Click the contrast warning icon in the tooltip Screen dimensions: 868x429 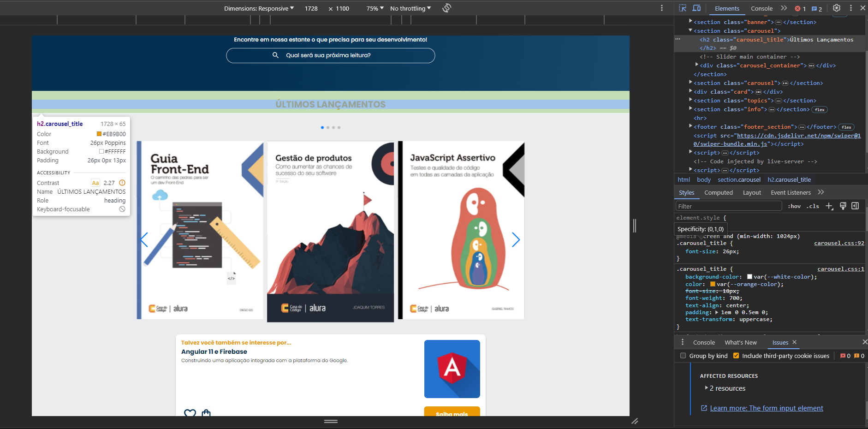pyautogui.click(x=122, y=183)
